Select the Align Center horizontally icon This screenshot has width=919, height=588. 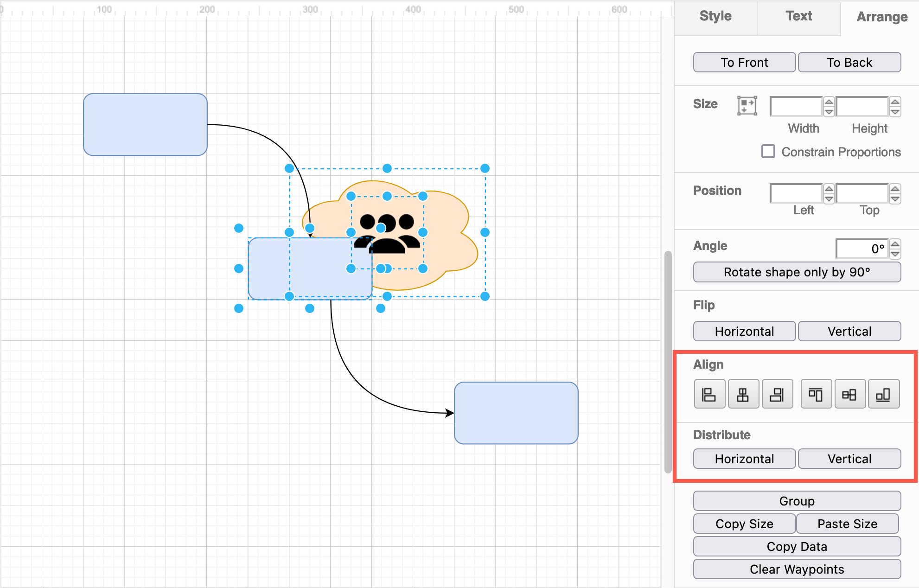point(743,394)
